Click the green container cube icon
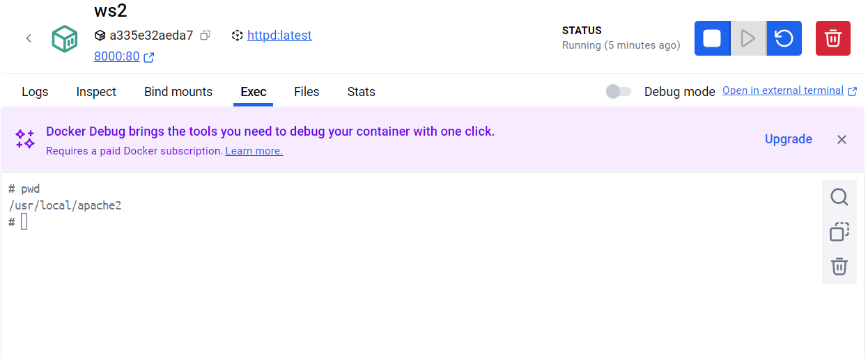The width and height of the screenshot is (868, 359). pyautogui.click(x=65, y=39)
